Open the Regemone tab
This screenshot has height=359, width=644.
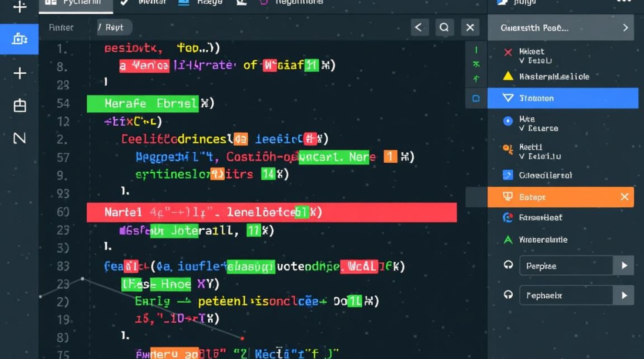click(x=290, y=3)
